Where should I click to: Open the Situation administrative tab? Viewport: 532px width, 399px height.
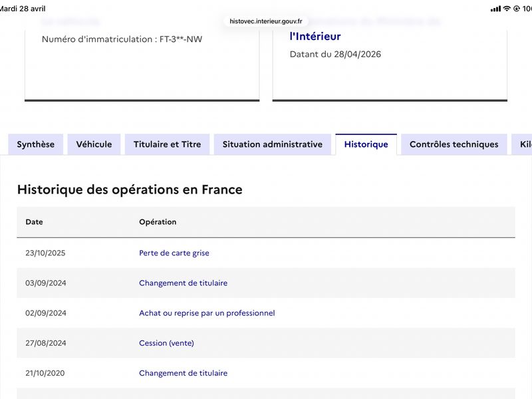273,144
